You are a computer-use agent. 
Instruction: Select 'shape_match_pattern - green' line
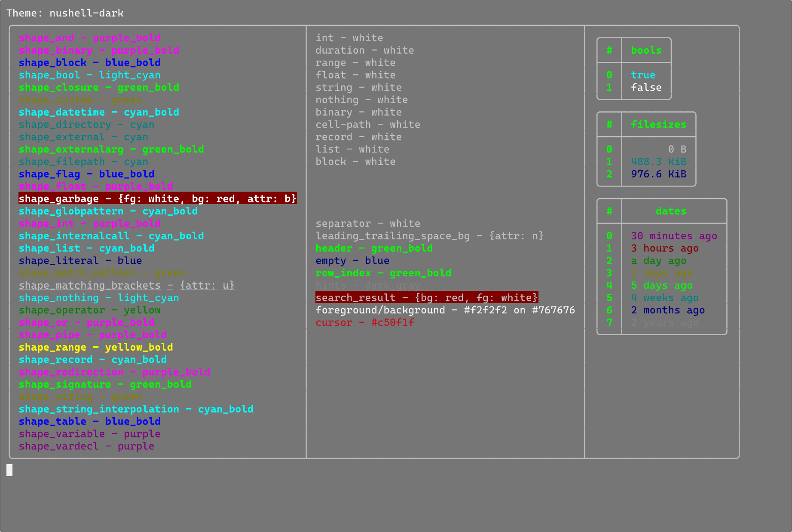102,273
